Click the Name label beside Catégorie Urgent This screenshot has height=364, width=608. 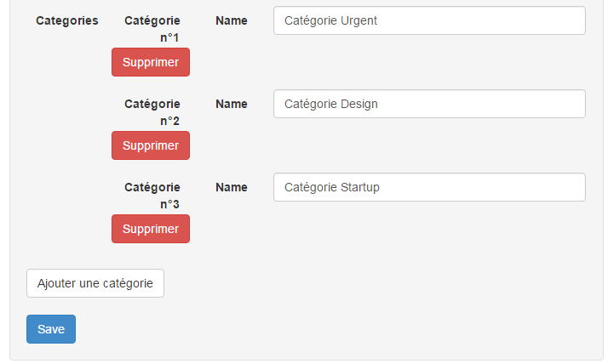232,20
